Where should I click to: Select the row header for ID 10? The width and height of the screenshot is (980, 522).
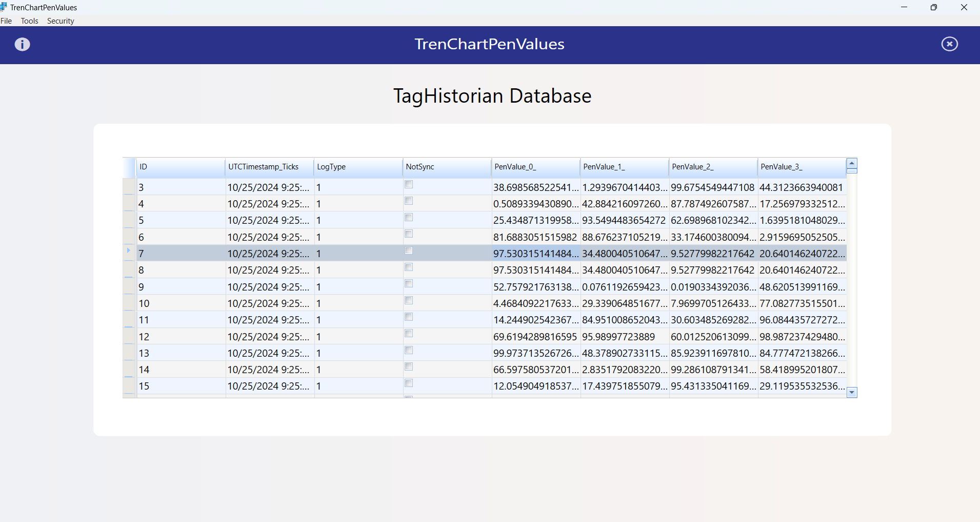tap(129, 303)
